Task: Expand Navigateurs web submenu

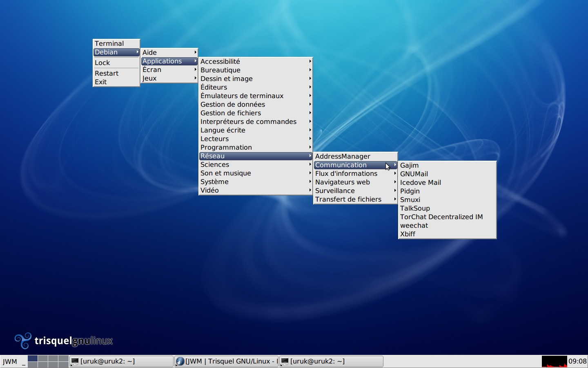Action: 356,182
